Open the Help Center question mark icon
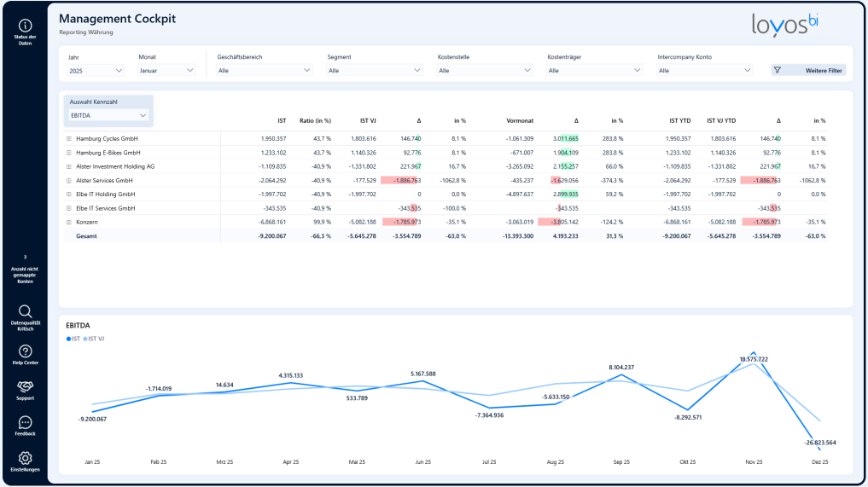 (25, 351)
